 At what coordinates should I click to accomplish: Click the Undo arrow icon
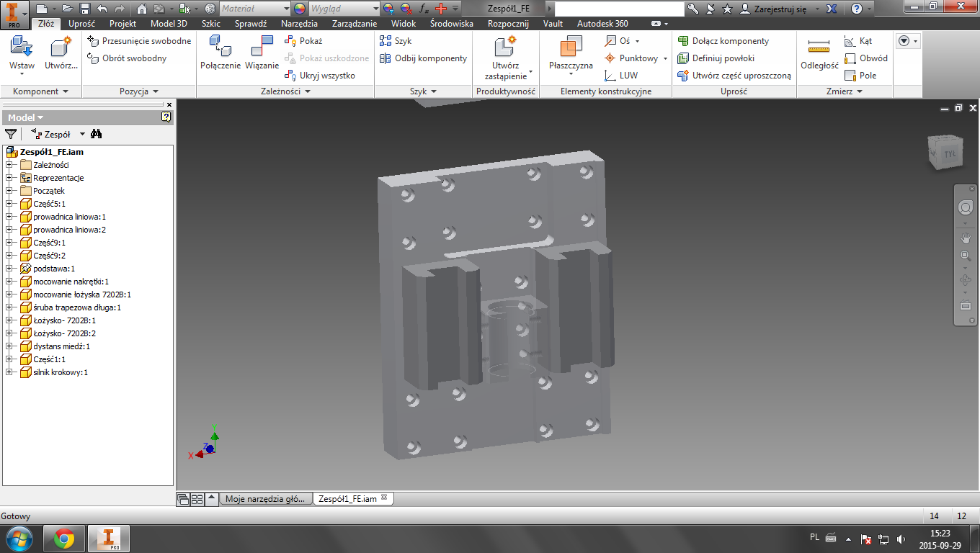pos(102,9)
